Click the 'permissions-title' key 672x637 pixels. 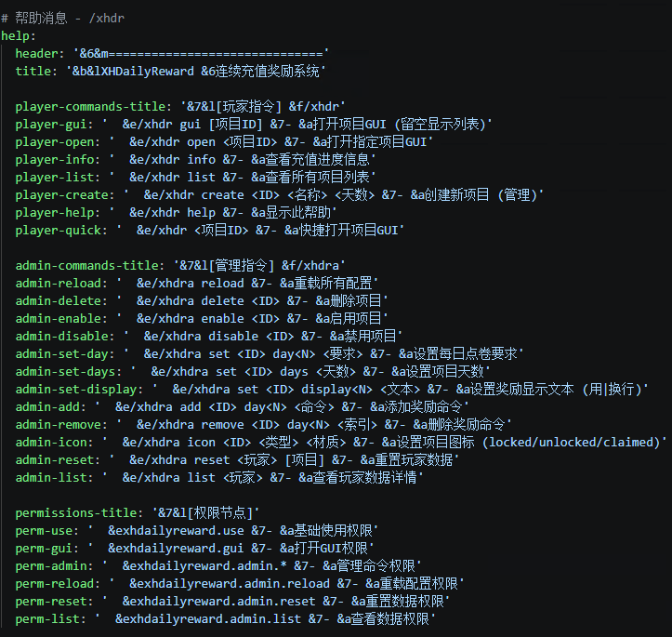[x=76, y=513]
